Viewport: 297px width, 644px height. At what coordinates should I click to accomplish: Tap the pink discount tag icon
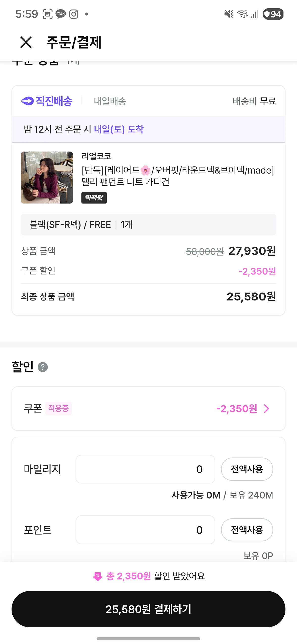(x=98, y=576)
